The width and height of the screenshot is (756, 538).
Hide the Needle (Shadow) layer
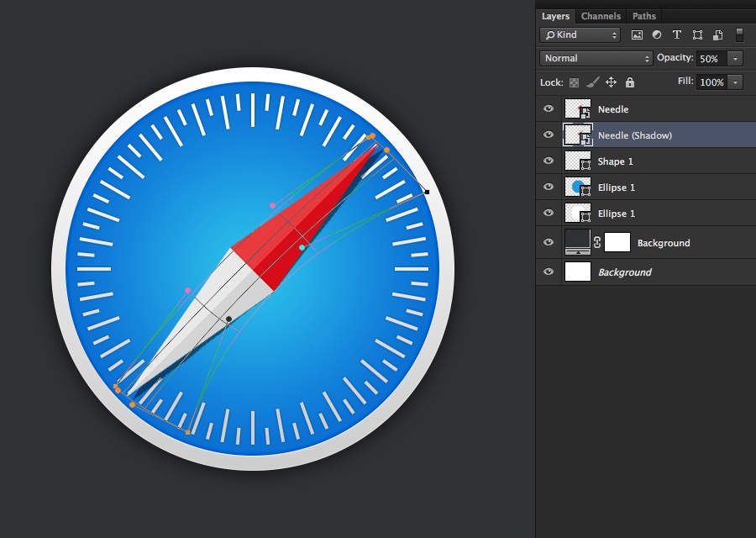549,134
